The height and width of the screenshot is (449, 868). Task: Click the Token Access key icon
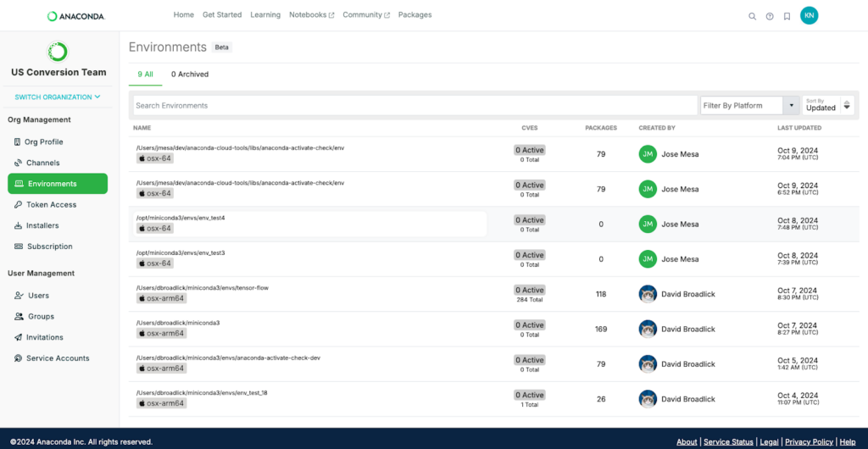(18, 205)
